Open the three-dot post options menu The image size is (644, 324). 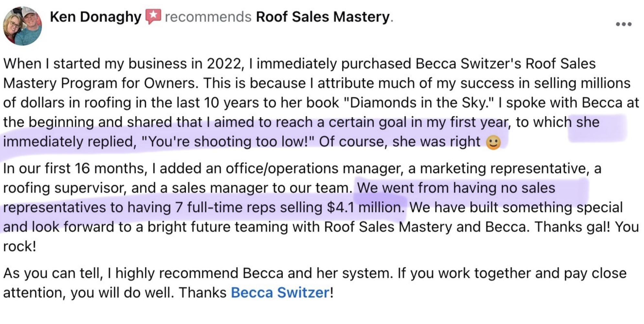point(624,24)
